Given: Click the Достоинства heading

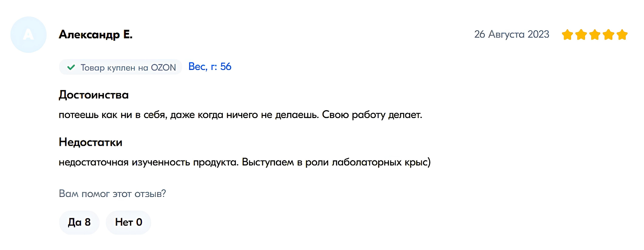Looking at the screenshot, I should point(94,95).
